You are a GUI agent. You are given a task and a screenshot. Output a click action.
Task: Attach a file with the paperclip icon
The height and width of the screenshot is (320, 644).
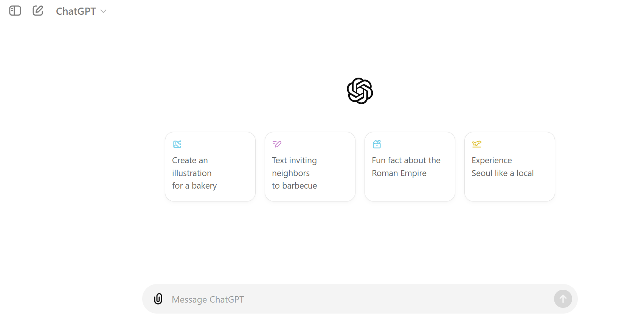[158, 299]
